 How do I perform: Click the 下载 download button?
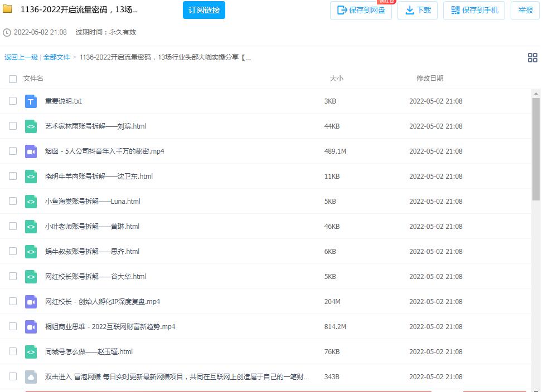(418, 11)
